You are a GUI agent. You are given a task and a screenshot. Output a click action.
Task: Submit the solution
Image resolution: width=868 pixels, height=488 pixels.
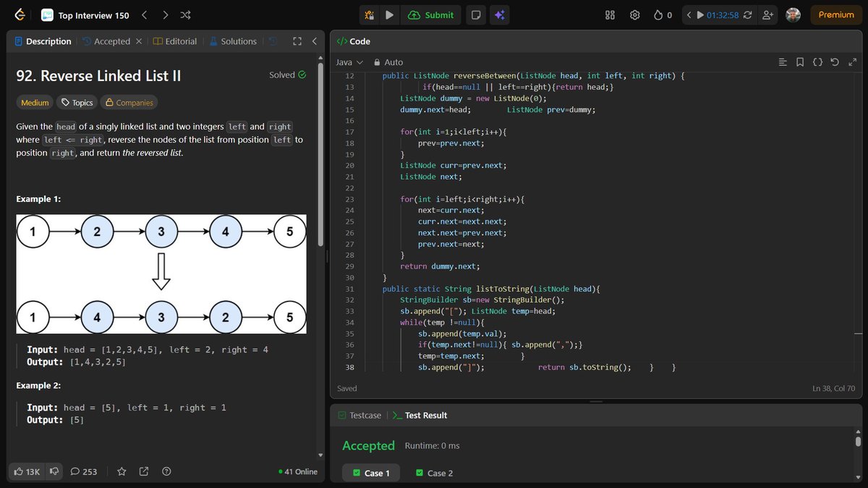(431, 14)
